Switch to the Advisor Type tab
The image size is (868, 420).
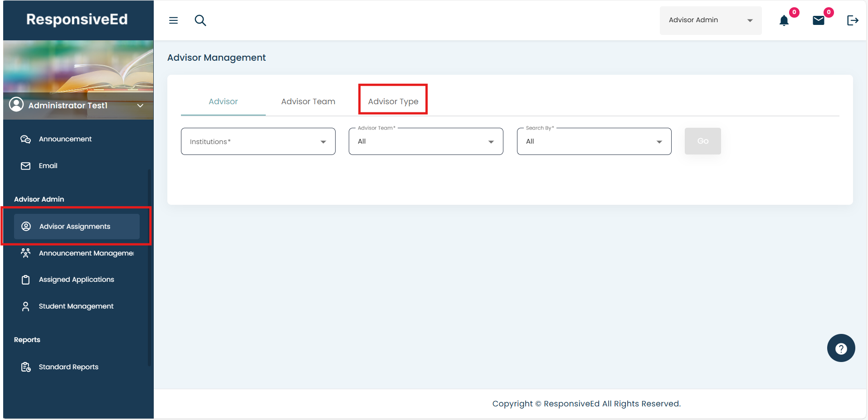click(393, 101)
